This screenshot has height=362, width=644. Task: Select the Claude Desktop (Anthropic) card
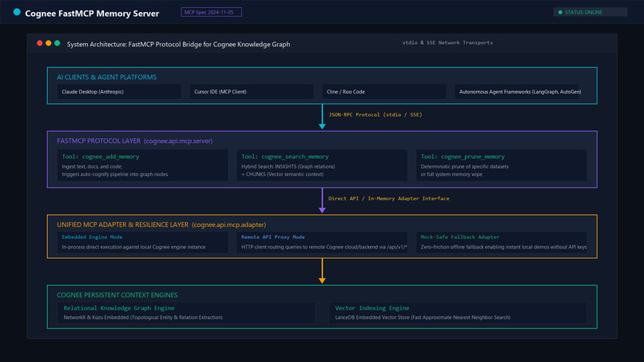tap(119, 92)
